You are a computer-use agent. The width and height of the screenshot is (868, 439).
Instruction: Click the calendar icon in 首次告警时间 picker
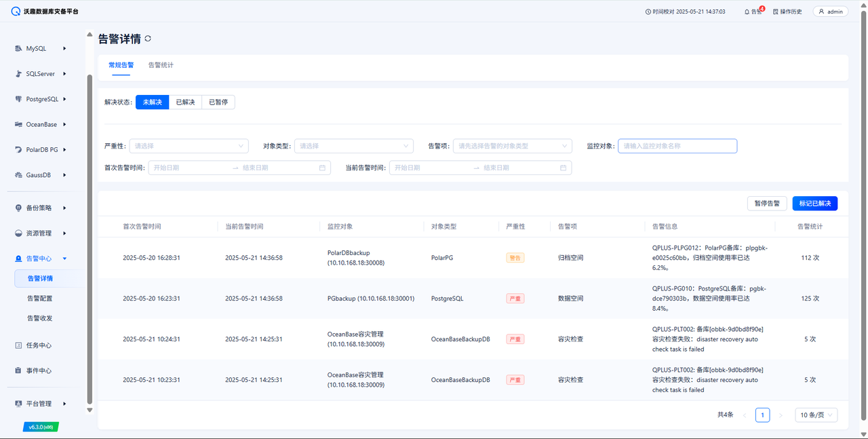pyautogui.click(x=322, y=168)
